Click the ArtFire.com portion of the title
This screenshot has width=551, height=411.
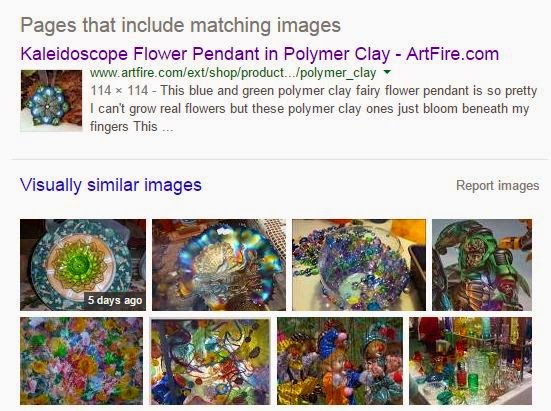(453, 54)
